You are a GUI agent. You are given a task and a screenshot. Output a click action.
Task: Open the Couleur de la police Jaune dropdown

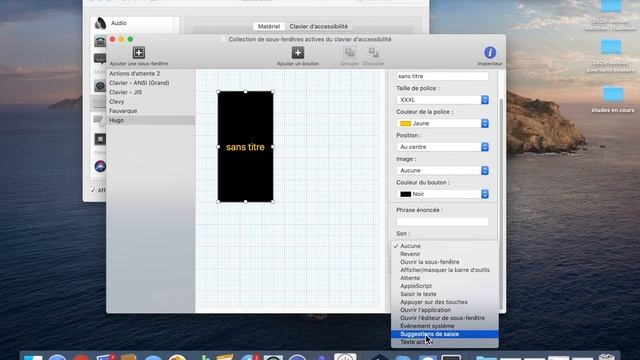point(442,123)
